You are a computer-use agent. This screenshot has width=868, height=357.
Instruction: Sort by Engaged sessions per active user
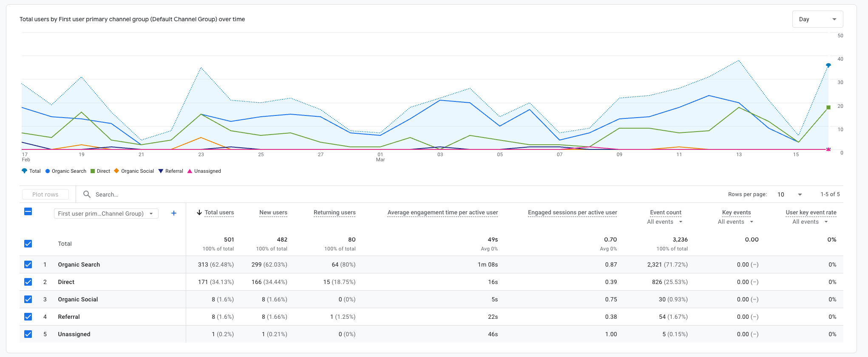(x=573, y=212)
